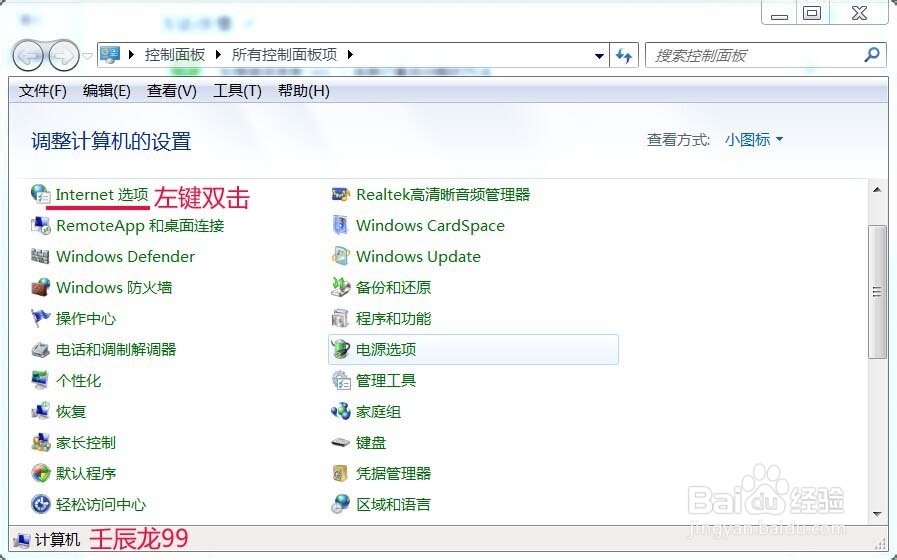Open the 帮助(H) menu
The height and width of the screenshot is (560, 897).
click(303, 90)
